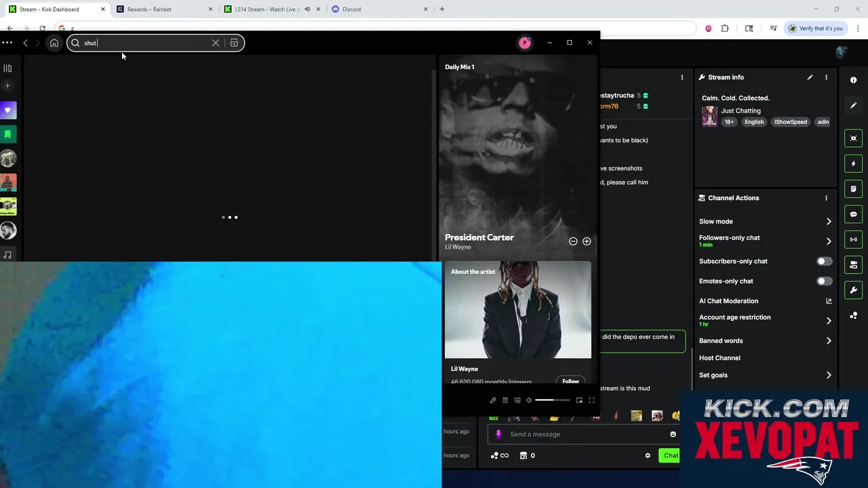Screen dimensions: 868x488
Task: Create playlist with plus in Spotify sidebar
Action: pyautogui.click(x=7, y=86)
